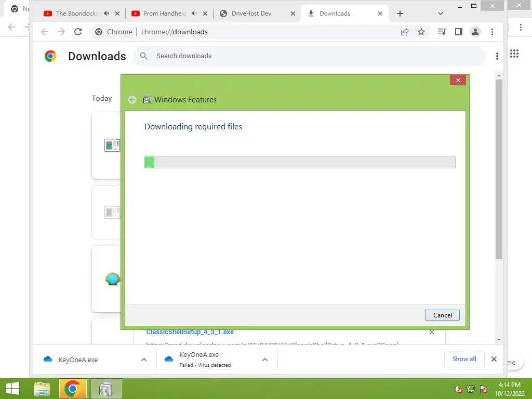532x399 pixels.
Task: Reload the downloads page
Action: 78,32
